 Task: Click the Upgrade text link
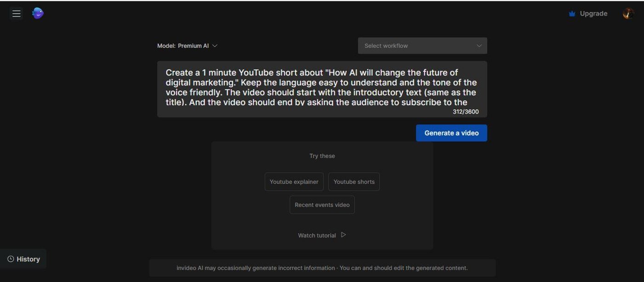(x=593, y=14)
